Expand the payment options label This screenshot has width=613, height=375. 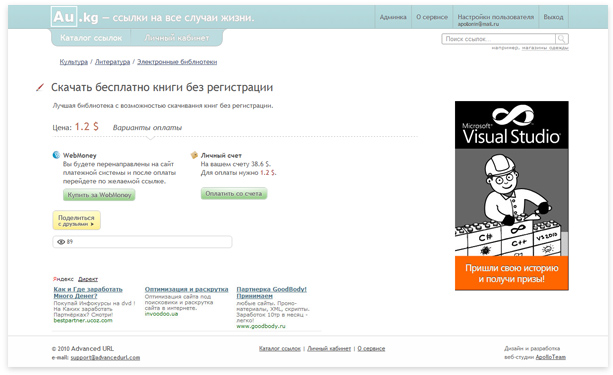[147, 127]
